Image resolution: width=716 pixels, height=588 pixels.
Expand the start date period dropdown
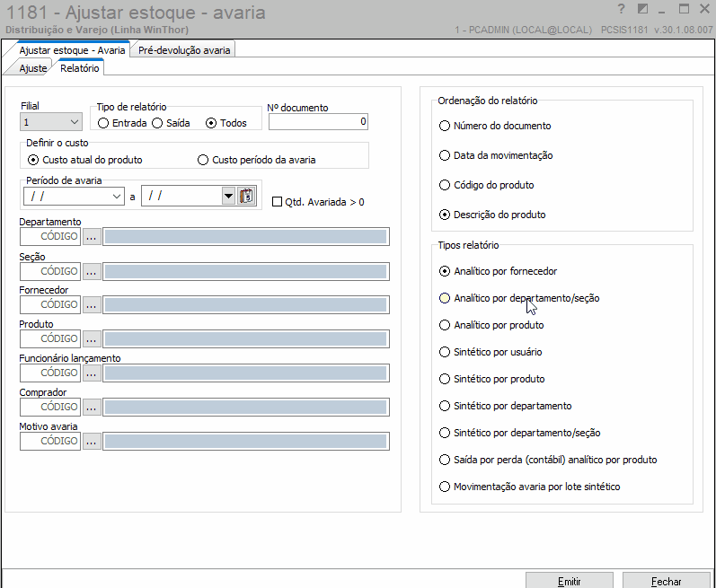click(117, 197)
